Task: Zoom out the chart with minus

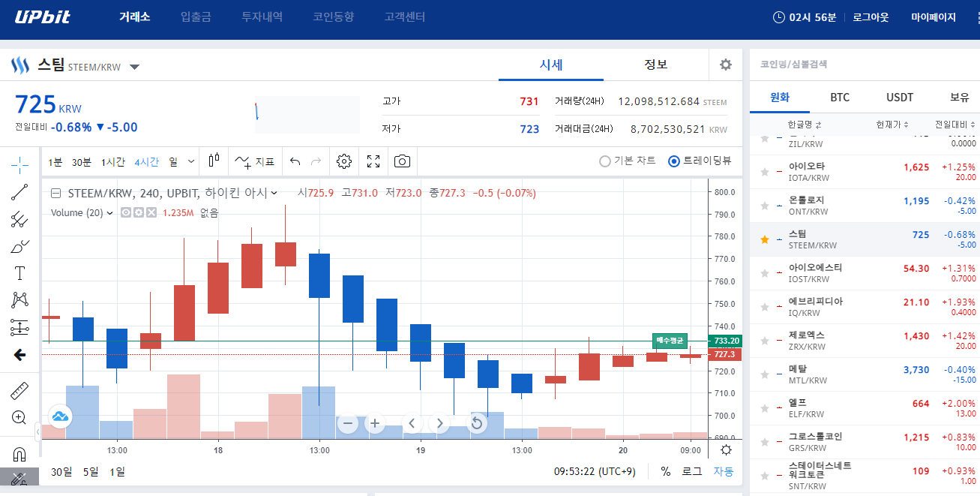Action: [348, 423]
